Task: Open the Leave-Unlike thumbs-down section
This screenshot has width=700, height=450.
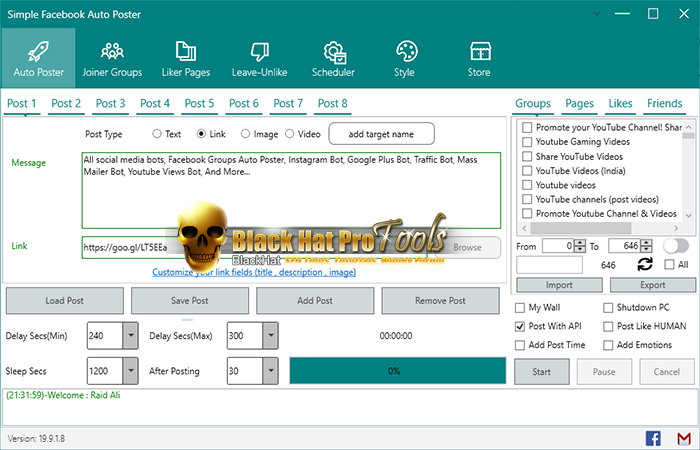Action: coord(259,58)
